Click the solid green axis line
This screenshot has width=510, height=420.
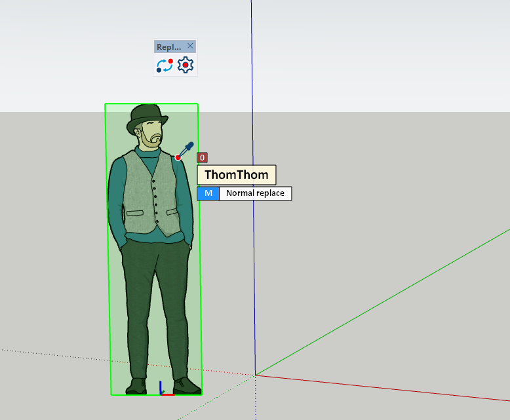[393, 295]
